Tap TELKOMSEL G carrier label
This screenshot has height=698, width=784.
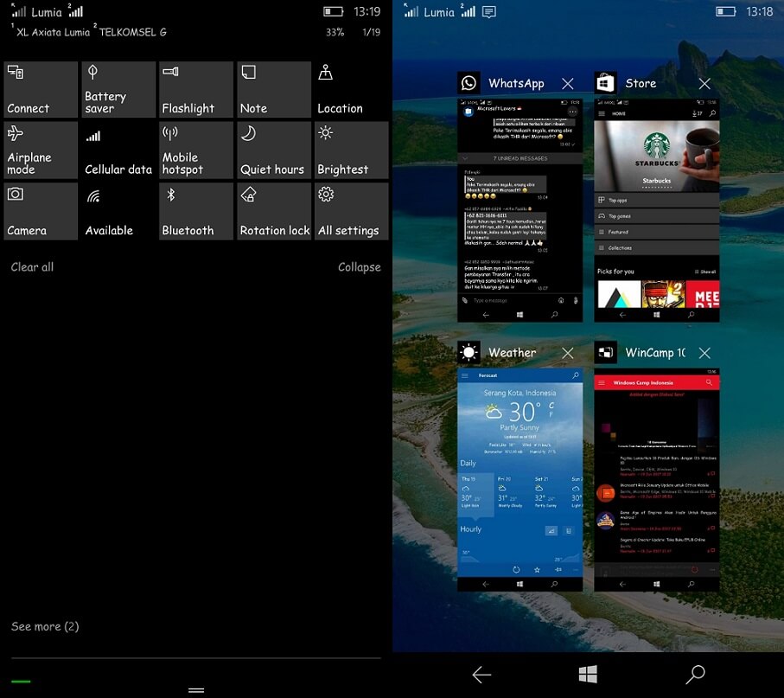tap(132, 32)
